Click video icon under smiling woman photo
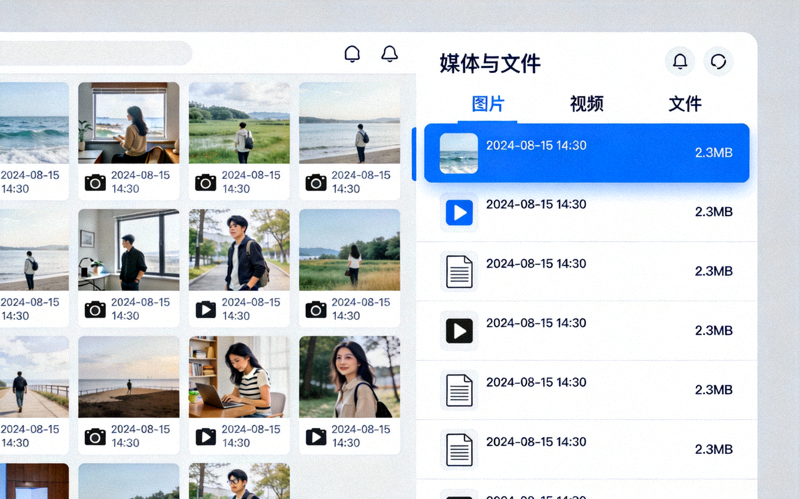Screen dimensions: 800x499 click(x=316, y=436)
